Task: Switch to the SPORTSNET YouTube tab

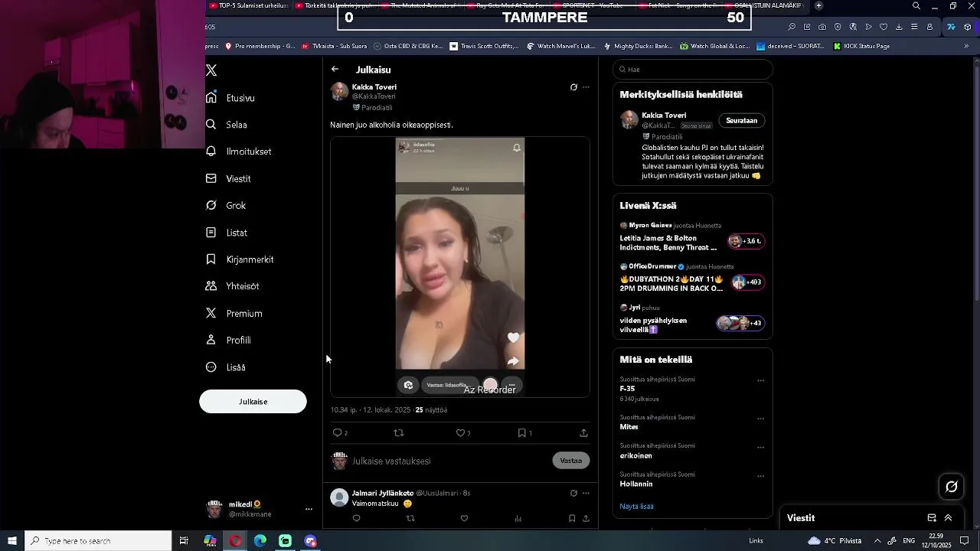Action: coord(593,5)
